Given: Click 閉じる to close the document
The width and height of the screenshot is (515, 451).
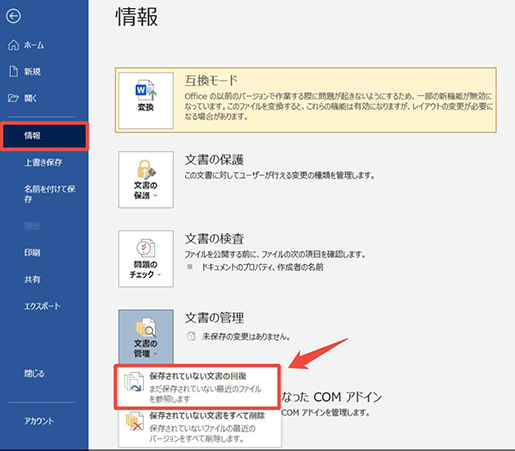Looking at the screenshot, I should [x=34, y=373].
